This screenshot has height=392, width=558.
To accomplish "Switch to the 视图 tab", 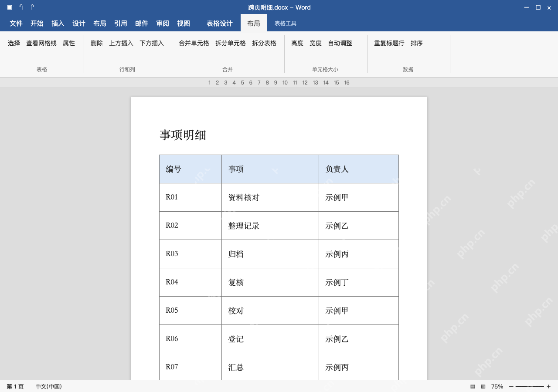I will tap(184, 24).
